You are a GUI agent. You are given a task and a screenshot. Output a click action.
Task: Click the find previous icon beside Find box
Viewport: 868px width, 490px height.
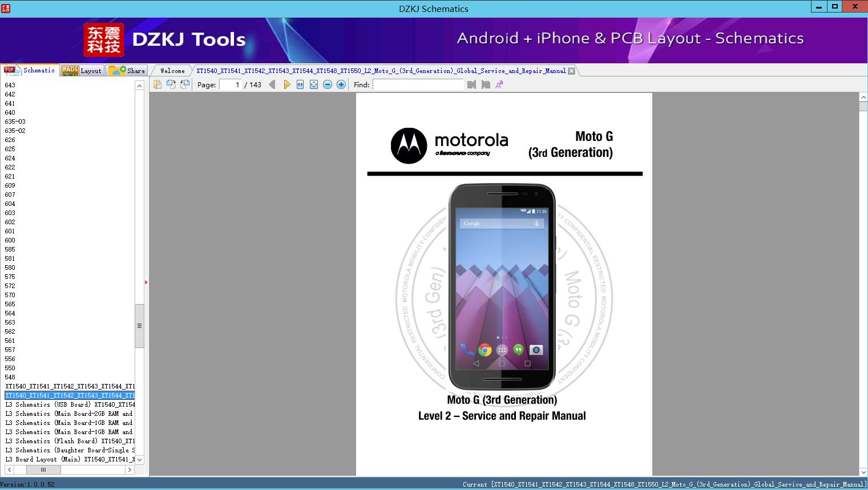click(x=471, y=84)
